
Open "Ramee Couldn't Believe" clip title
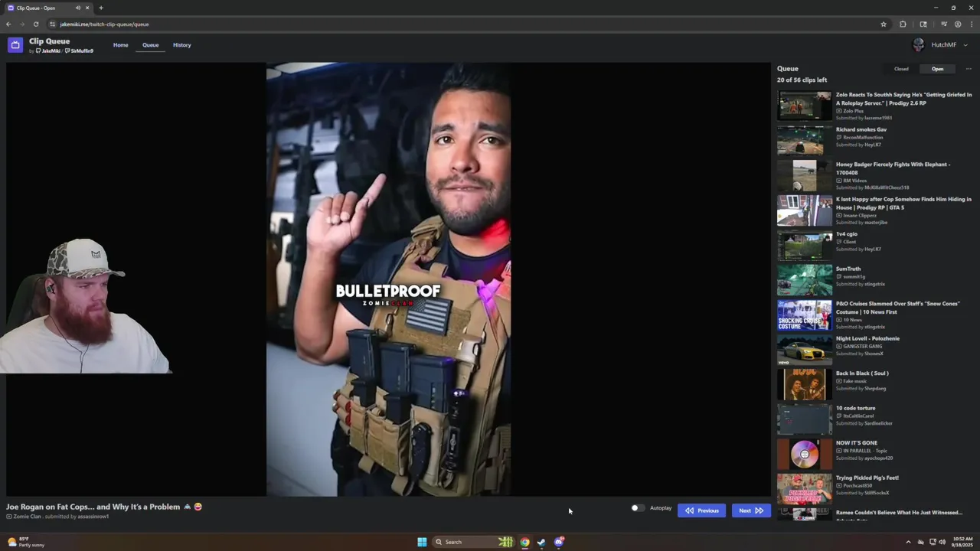(x=899, y=513)
